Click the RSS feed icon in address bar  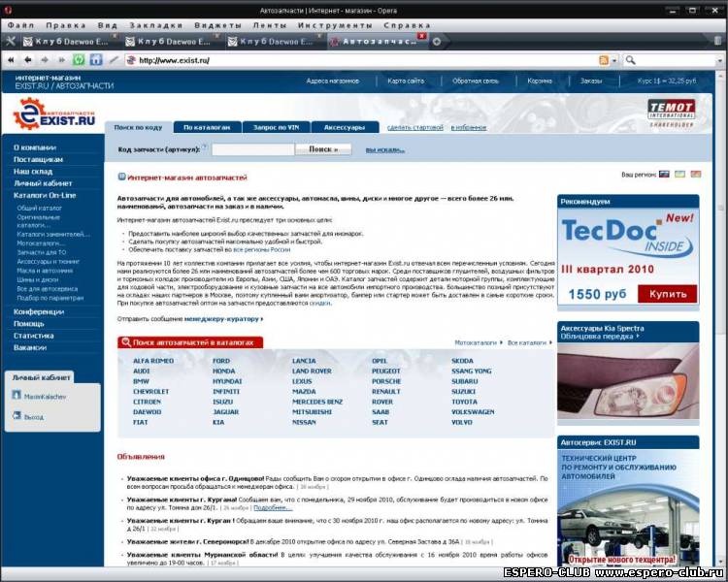click(x=604, y=60)
